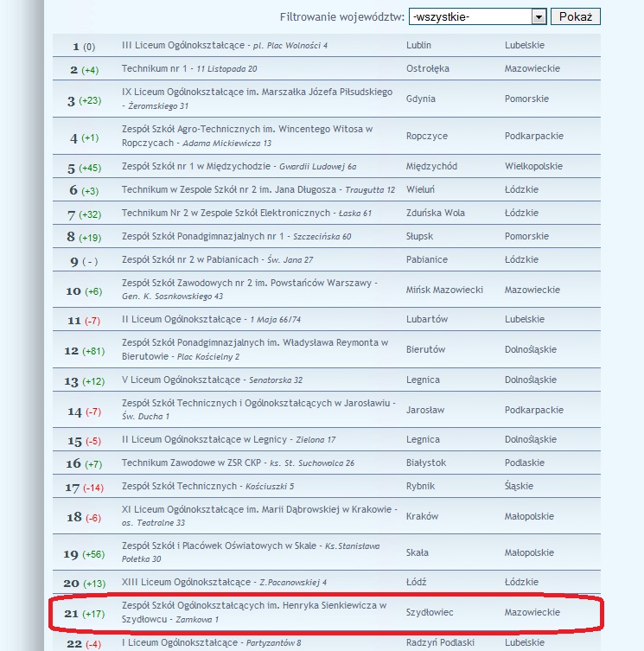Viewport: 644px width, 651px height.
Task: Click Zespół Szkół nr 1 w Międzychodzie
Action: pyautogui.click(x=196, y=166)
